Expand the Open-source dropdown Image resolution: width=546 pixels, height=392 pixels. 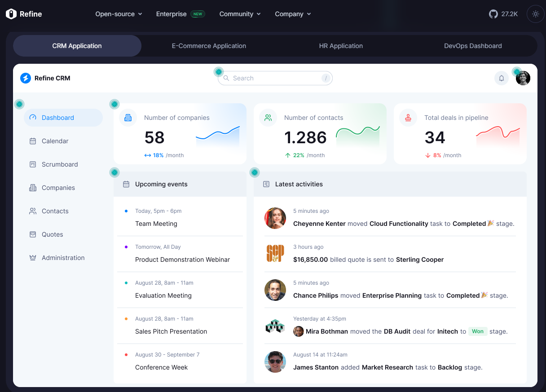tap(119, 14)
